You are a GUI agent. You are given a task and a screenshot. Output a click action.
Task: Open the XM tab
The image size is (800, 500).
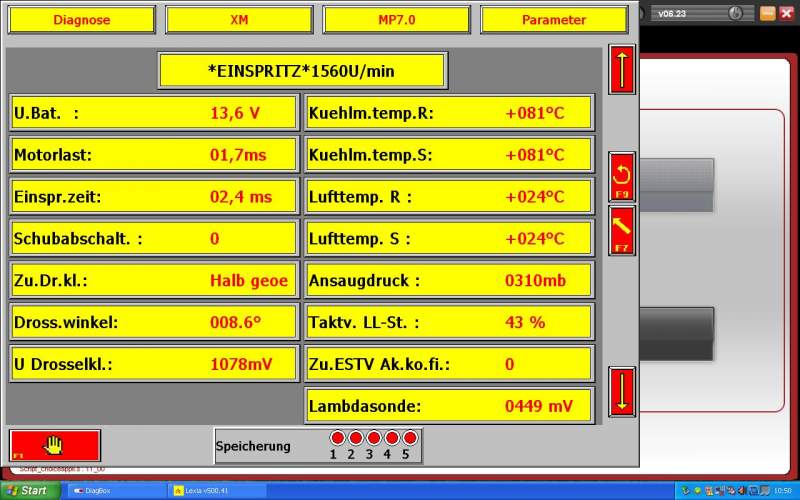(239, 20)
